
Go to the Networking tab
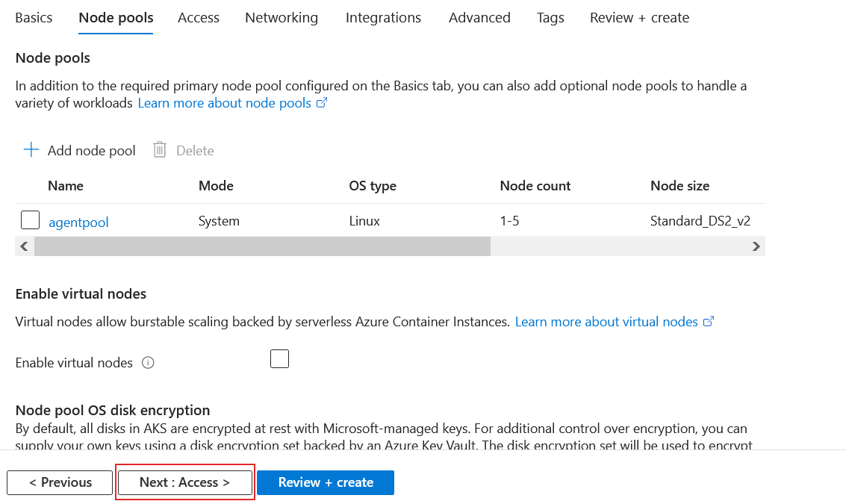point(282,17)
